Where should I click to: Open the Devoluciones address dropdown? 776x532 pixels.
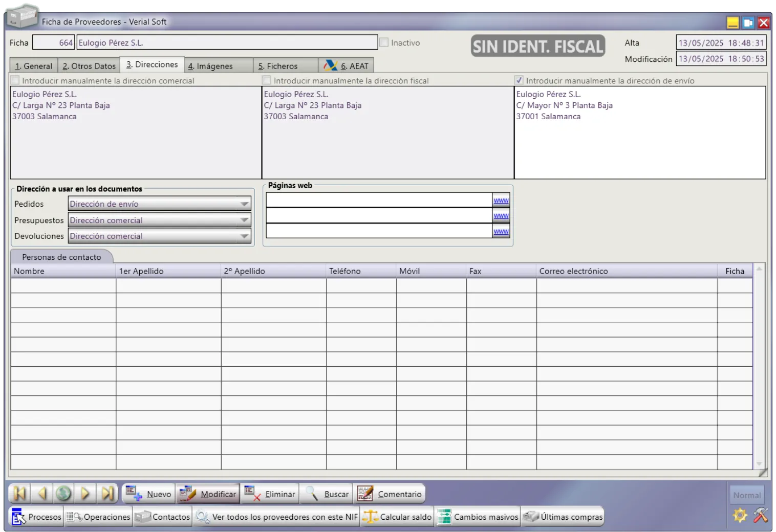(x=244, y=236)
